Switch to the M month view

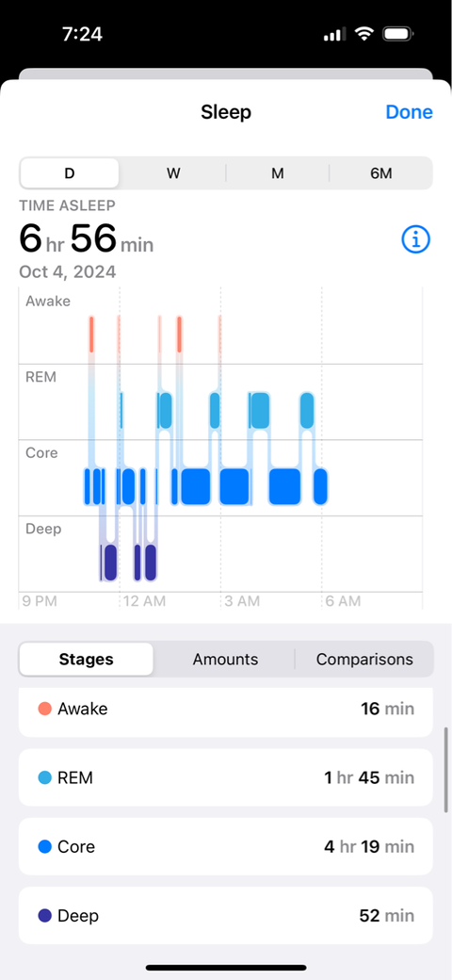[x=277, y=173]
